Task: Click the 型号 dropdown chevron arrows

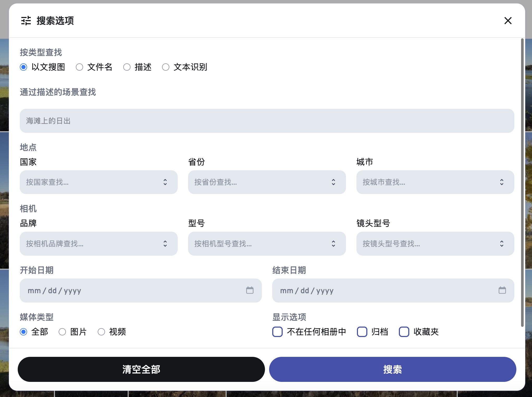Action: point(333,244)
